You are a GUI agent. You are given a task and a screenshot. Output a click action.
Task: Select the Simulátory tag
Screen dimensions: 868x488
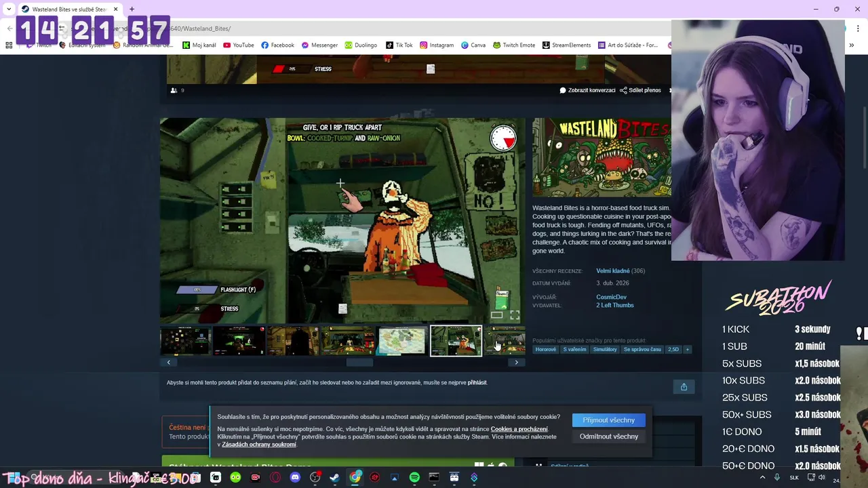tap(605, 350)
